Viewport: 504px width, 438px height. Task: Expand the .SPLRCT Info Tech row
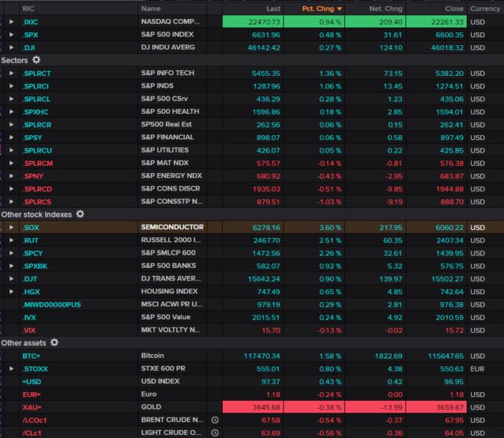click(11, 73)
